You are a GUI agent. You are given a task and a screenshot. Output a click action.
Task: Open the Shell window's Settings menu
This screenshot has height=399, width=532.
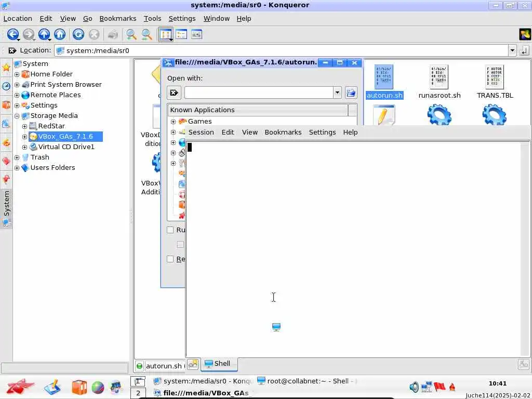[x=322, y=132]
